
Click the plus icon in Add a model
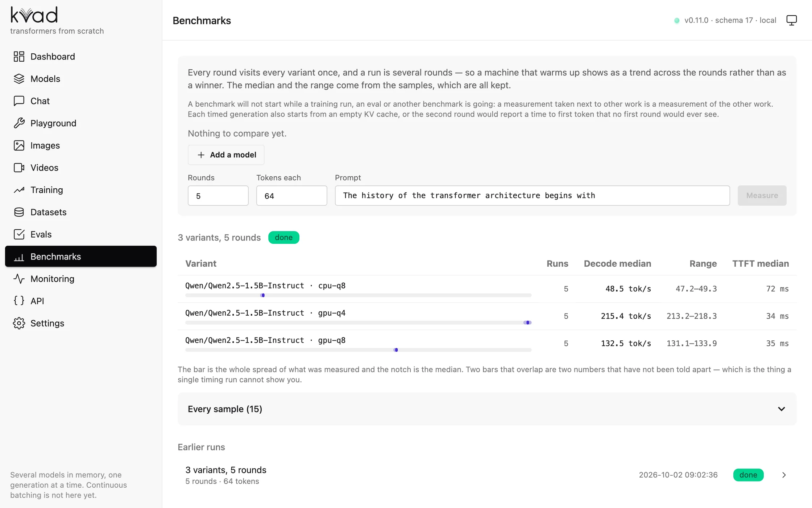201,155
